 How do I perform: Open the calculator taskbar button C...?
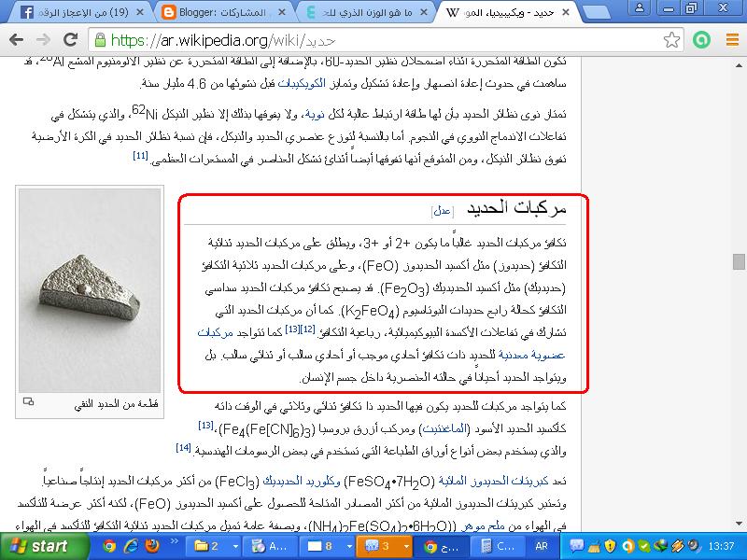[498, 546]
